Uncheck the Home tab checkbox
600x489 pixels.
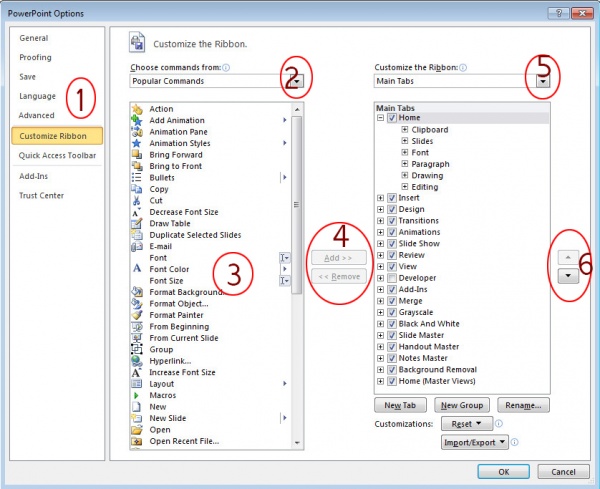pos(392,118)
